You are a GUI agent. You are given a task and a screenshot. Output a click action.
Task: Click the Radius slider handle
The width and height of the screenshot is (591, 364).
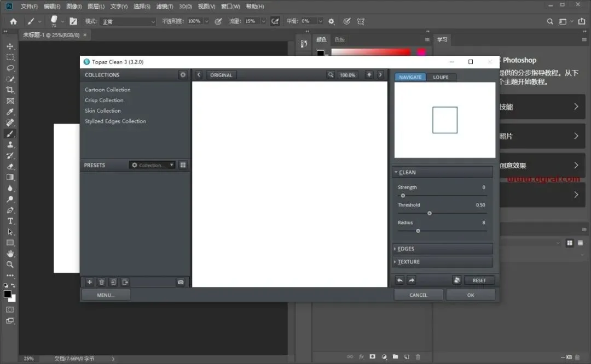click(418, 231)
